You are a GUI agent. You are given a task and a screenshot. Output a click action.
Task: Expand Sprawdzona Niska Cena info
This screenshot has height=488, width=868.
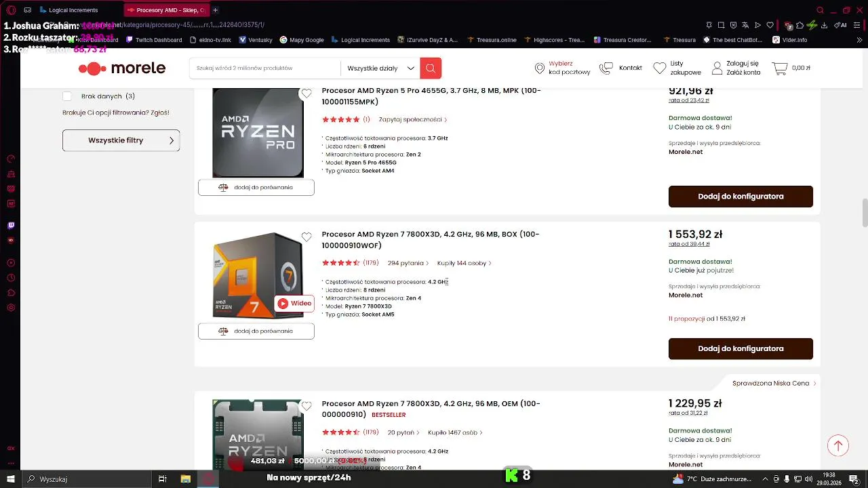coord(774,383)
